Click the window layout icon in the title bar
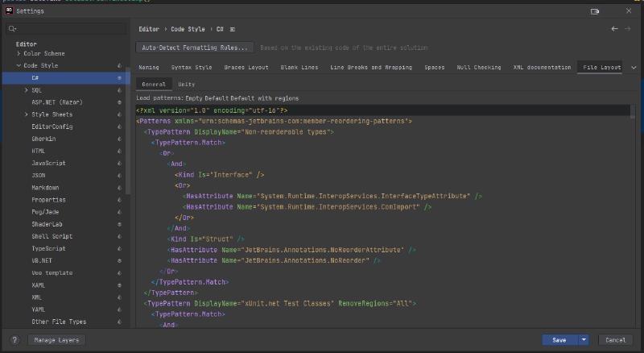The height and width of the screenshot is (353, 644). pyautogui.click(x=595, y=11)
